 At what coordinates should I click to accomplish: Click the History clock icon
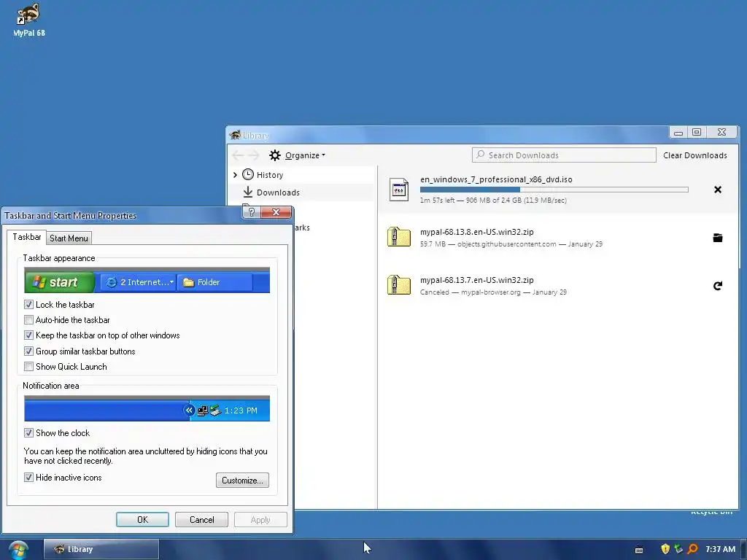[248, 174]
